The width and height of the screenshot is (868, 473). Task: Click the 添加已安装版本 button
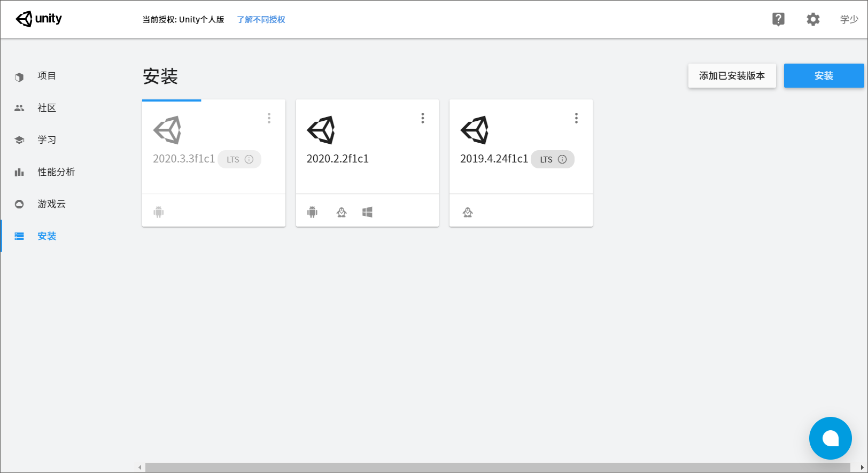pos(732,76)
